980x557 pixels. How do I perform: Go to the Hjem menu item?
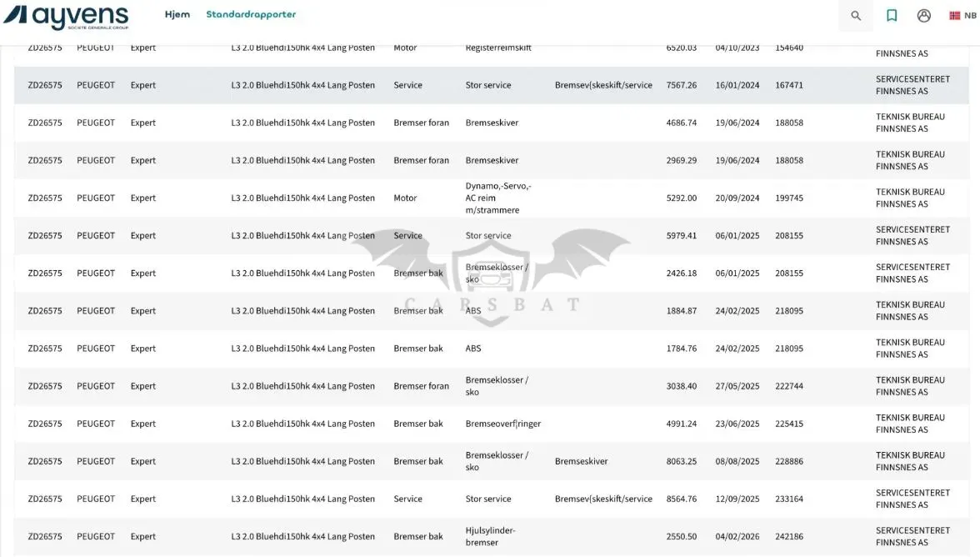click(x=177, y=14)
